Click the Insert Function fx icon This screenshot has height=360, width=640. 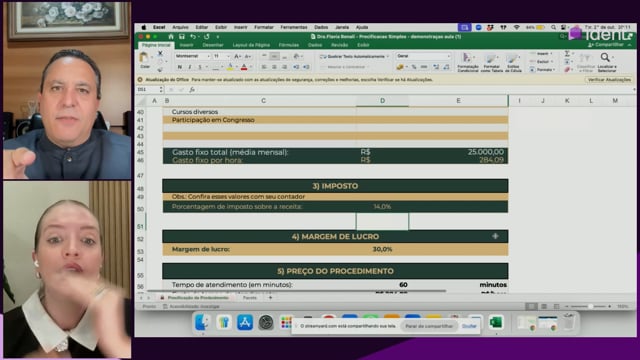192,89
